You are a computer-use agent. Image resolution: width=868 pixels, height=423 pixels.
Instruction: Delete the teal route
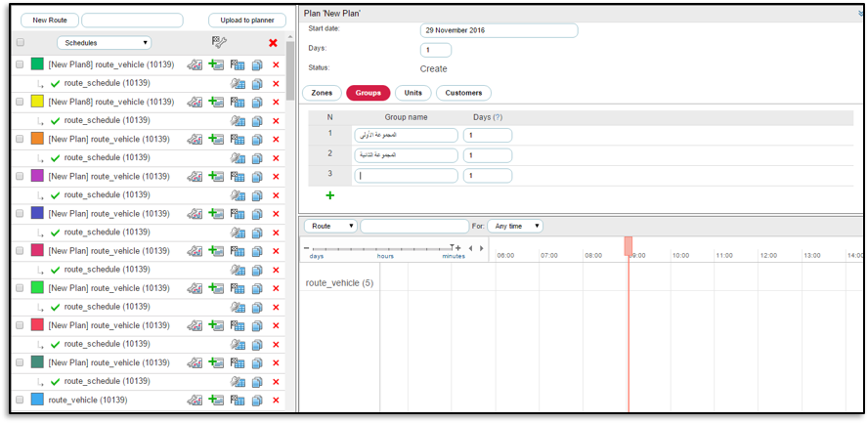(x=276, y=362)
